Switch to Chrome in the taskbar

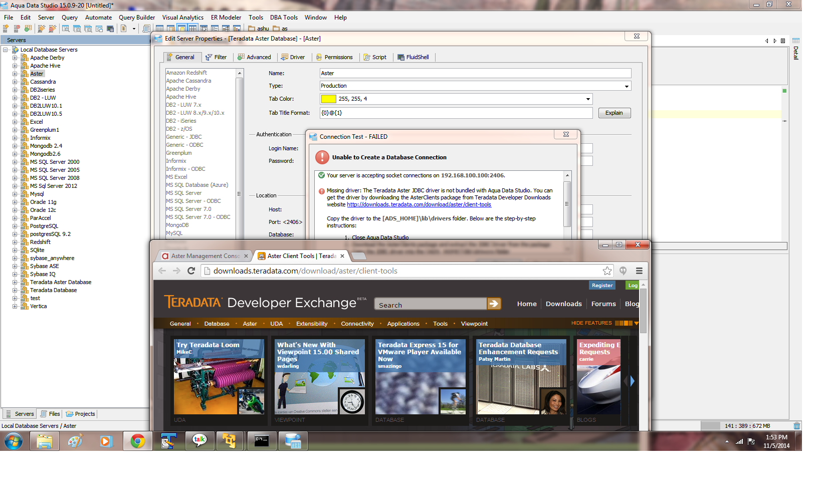click(x=138, y=441)
